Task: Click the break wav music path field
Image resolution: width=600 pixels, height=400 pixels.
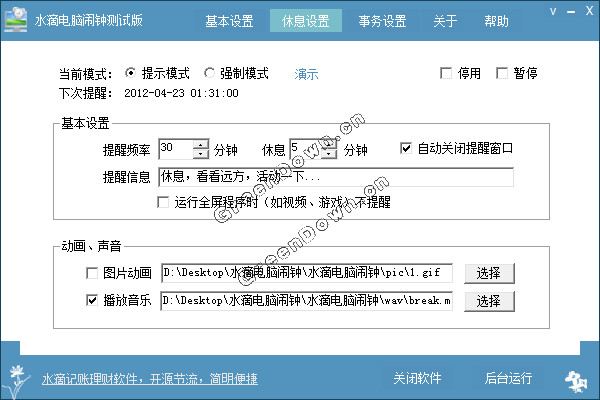Action: pos(307,301)
